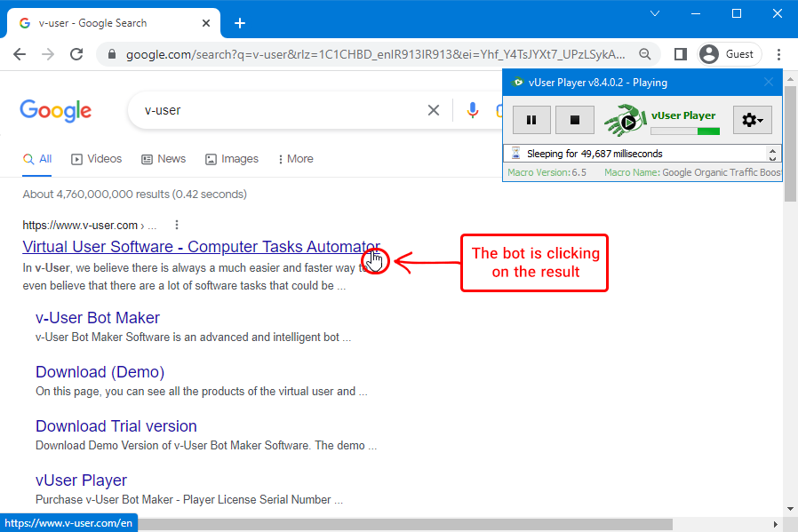
Task: Switch to the Videos results tab
Action: (x=96, y=159)
